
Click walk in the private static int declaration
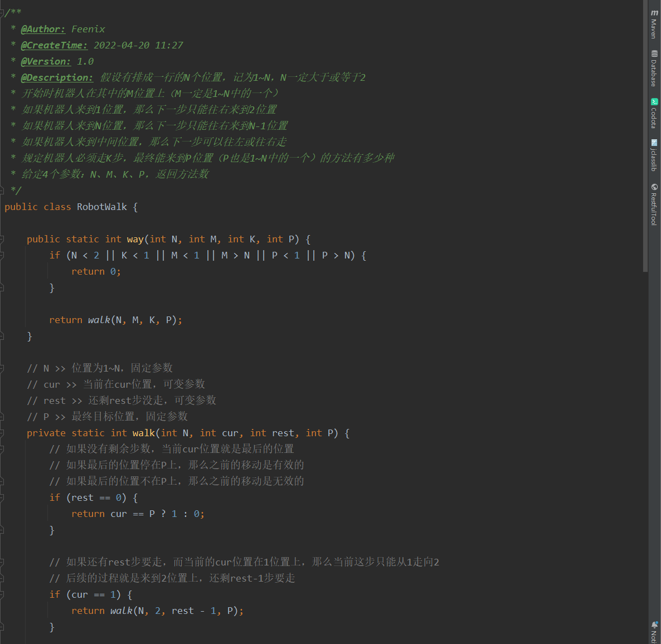pos(144,433)
